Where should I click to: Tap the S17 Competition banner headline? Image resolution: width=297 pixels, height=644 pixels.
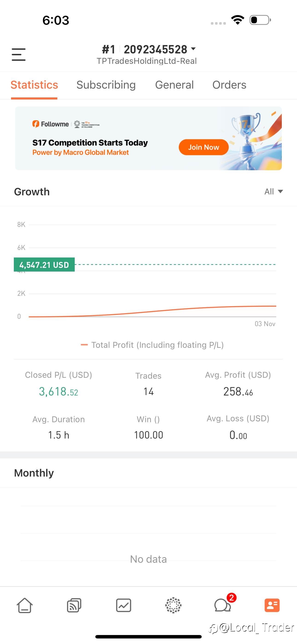tap(90, 143)
